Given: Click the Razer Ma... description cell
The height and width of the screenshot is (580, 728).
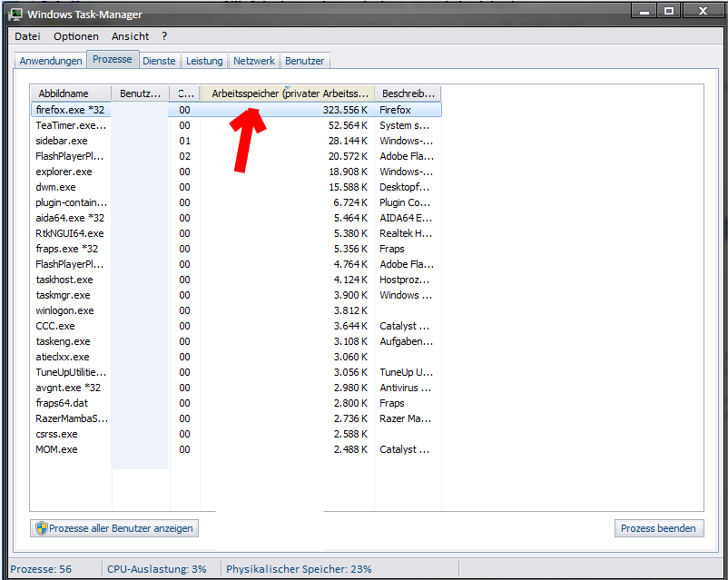Looking at the screenshot, I should [x=406, y=418].
